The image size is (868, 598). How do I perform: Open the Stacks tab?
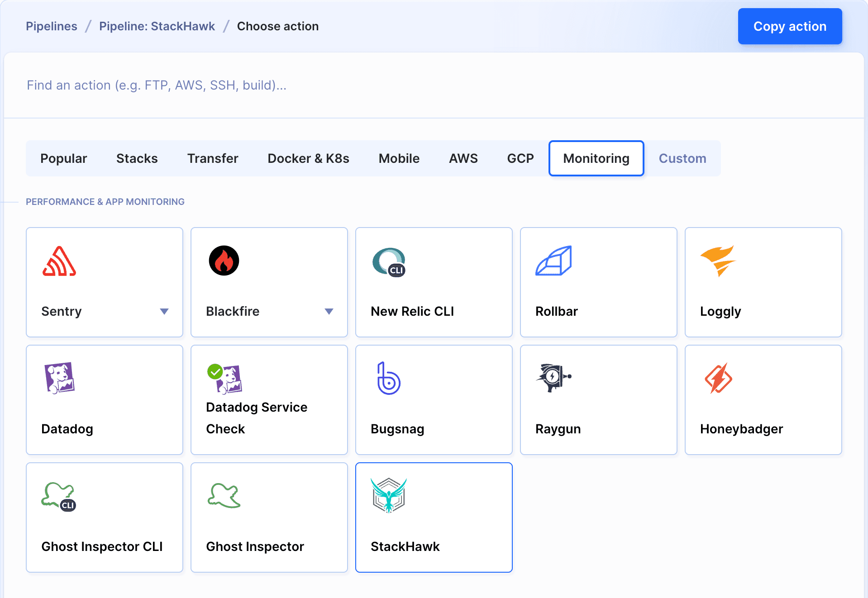click(137, 158)
